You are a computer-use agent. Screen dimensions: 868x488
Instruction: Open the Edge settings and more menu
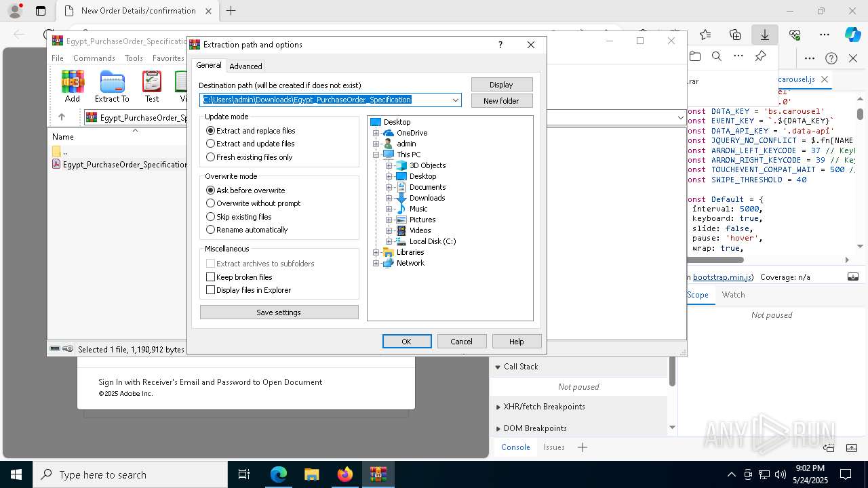(x=825, y=35)
